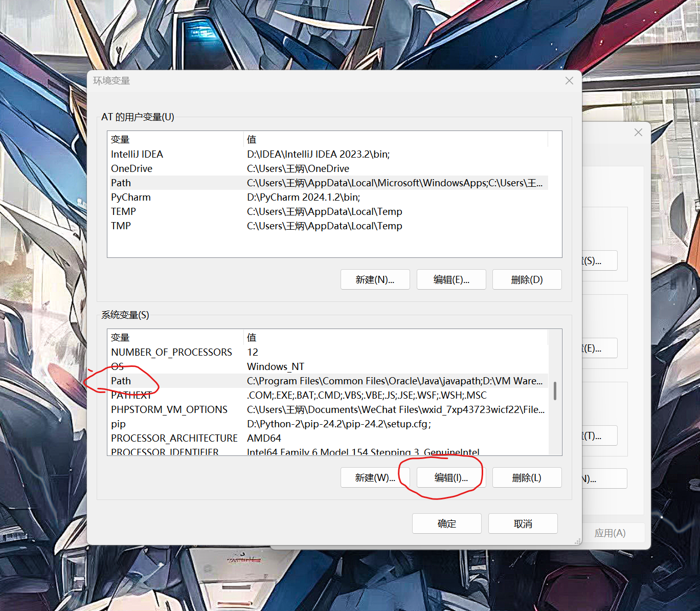Image resolution: width=700 pixels, height=611 pixels.
Task: Click D:\PyCharm 2024.1.2\bin; value cell
Action: click(x=304, y=197)
